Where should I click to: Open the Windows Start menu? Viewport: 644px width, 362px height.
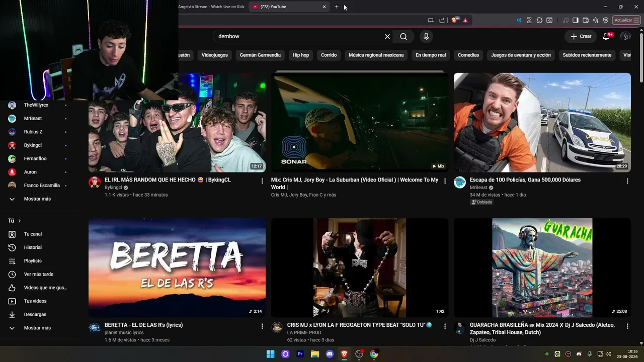click(x=270, y=354)
